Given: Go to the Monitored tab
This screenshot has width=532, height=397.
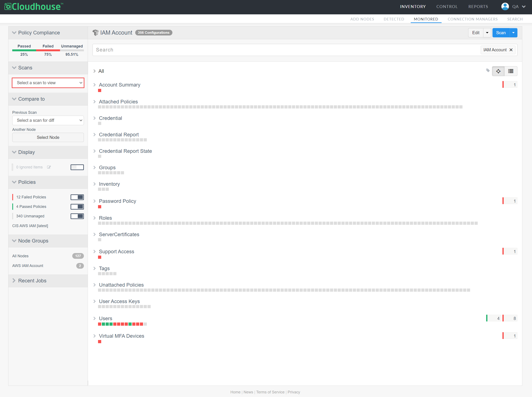Looking at the screenshot, I should point(426,19).
